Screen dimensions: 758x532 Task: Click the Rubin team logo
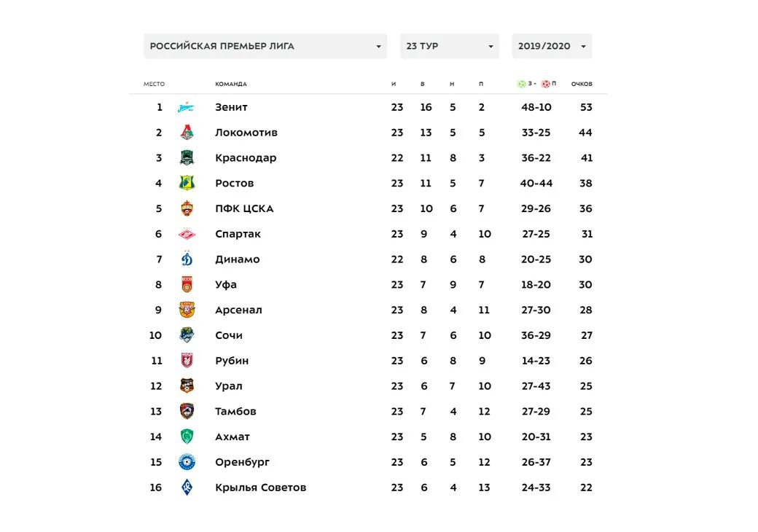coord(187,361)
